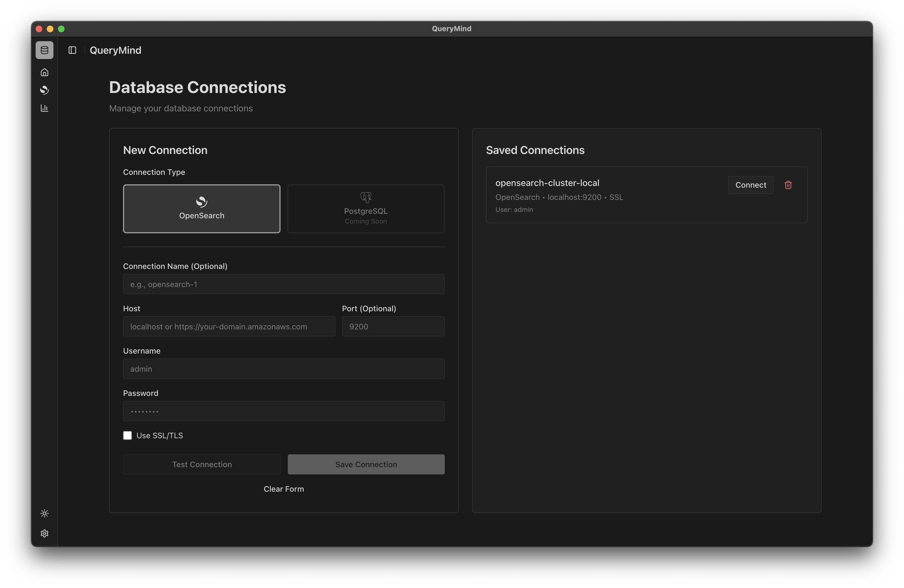The width and height of the screenshot is (904, 588).
Task: Click the Password input field
Action: 283,411
